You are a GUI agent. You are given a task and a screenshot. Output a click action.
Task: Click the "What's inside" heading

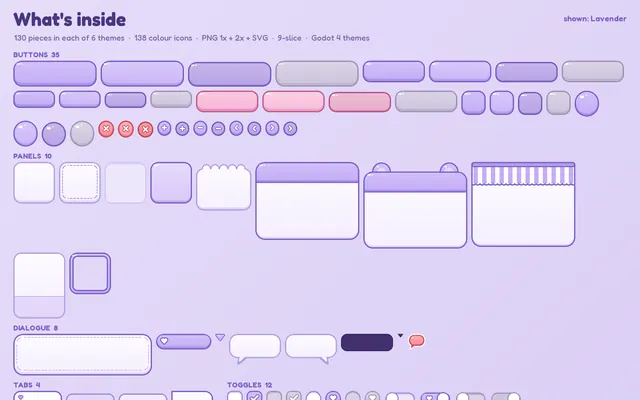[x=69, y=20]
